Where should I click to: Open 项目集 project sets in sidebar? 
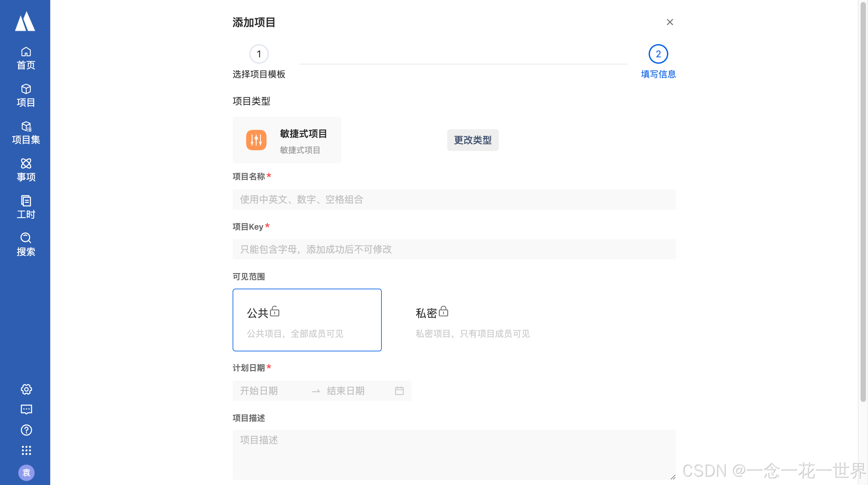click(x=26, y=133)
